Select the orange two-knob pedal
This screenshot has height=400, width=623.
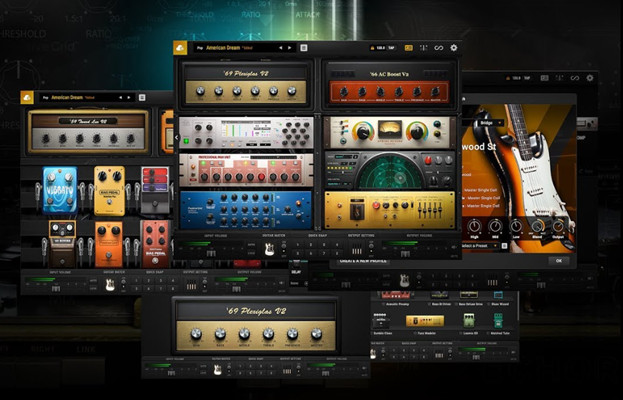coord(108,243)
